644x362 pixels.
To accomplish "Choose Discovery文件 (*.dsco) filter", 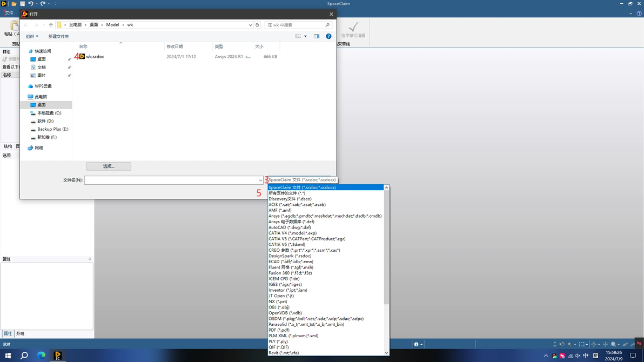I will (x=290, y=199).
